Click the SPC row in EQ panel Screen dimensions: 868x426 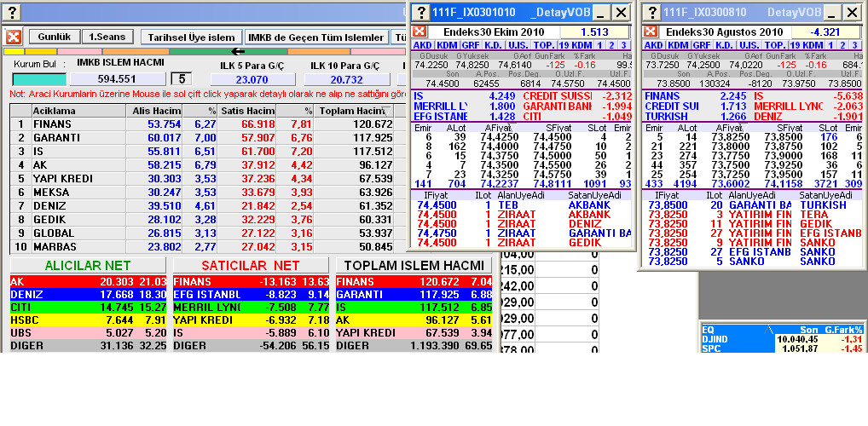tap(783, 348)
